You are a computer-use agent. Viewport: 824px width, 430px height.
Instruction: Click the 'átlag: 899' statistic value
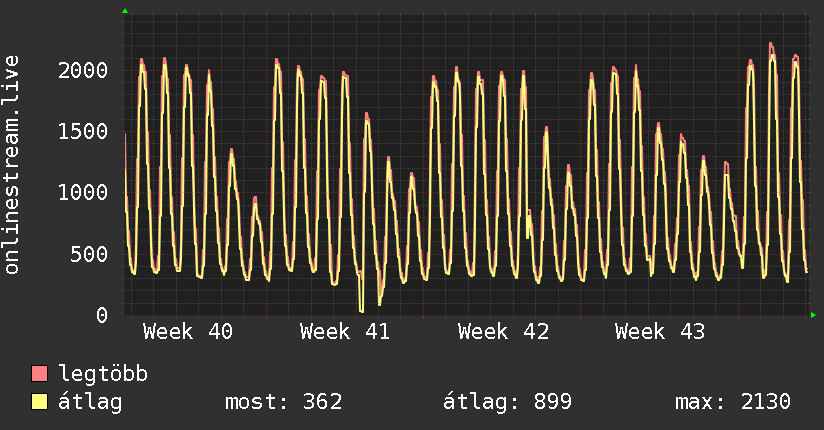tap(507, 402)
